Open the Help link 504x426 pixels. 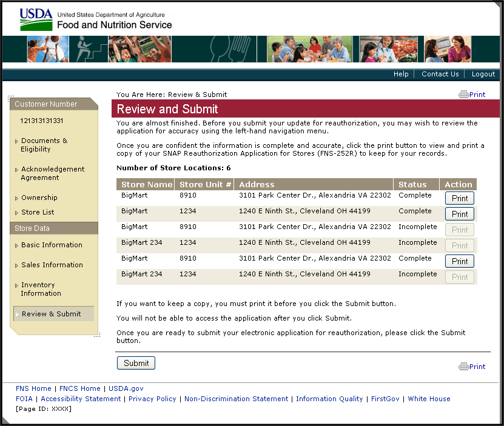coord(401,74)
